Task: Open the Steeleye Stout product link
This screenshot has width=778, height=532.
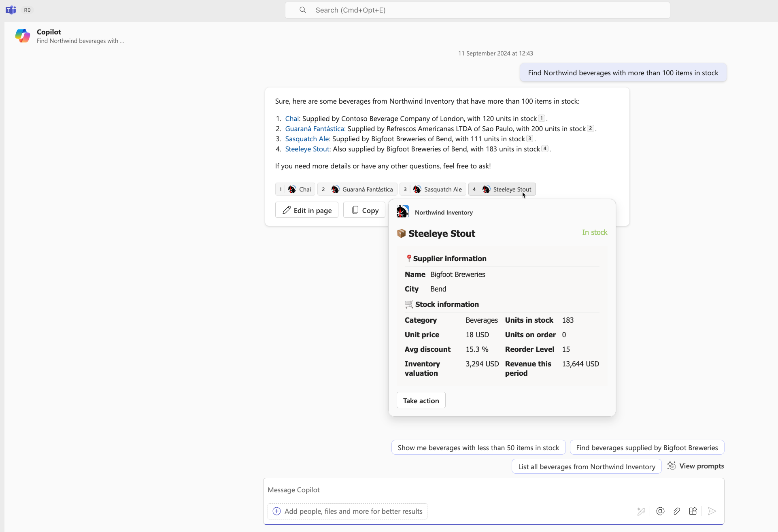Action: (307, 149)
